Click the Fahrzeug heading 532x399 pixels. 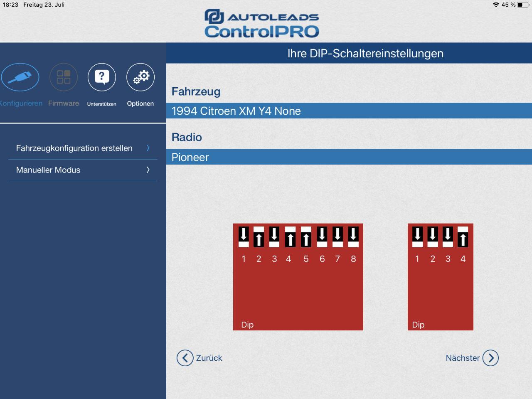point(196,91)
